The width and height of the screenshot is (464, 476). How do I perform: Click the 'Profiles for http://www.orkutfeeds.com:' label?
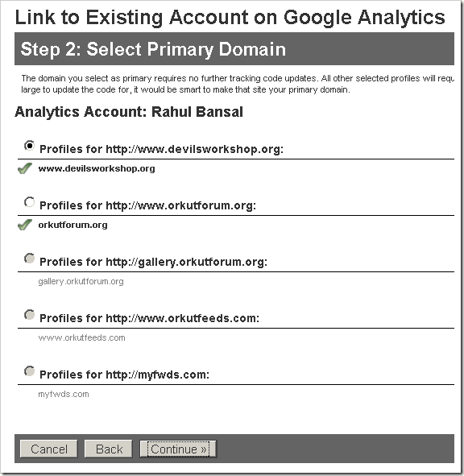(x=149, y=318)
